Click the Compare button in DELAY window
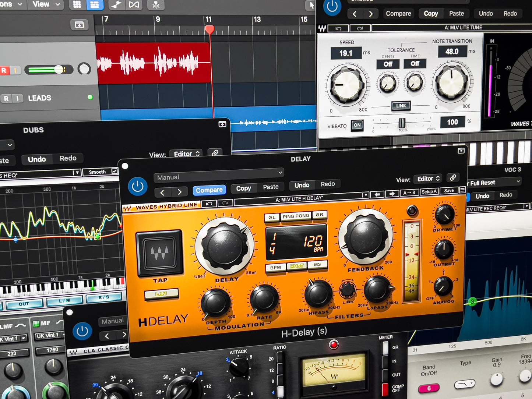532x399 pixels. click(x=209, y=190)
